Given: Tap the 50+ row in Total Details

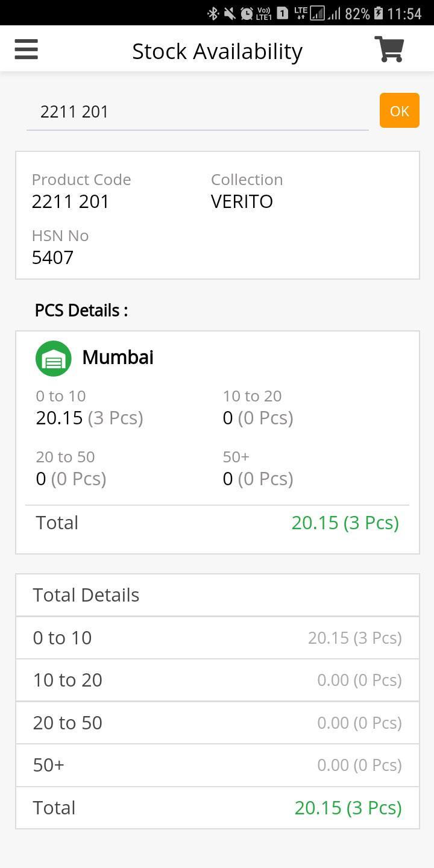Looking at the screenshot, I should coord(217,765).
